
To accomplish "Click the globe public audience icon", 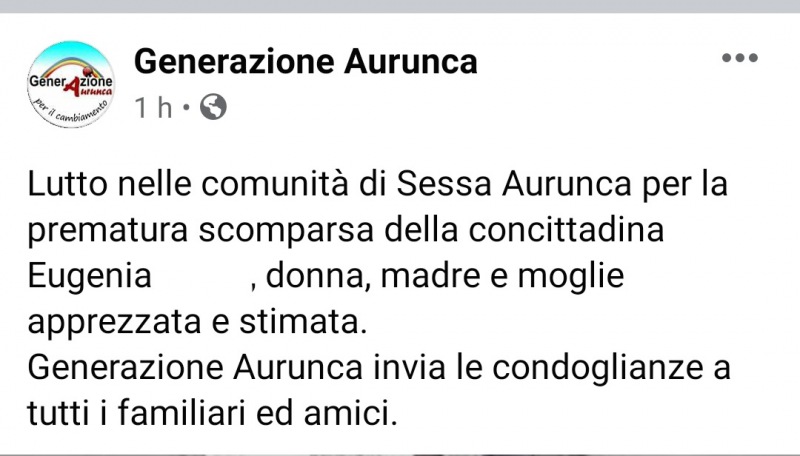I will 213,107.
